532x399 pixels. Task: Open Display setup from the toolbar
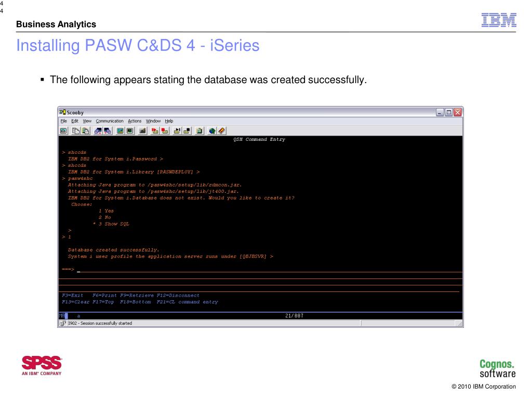[x=120, y=130]
